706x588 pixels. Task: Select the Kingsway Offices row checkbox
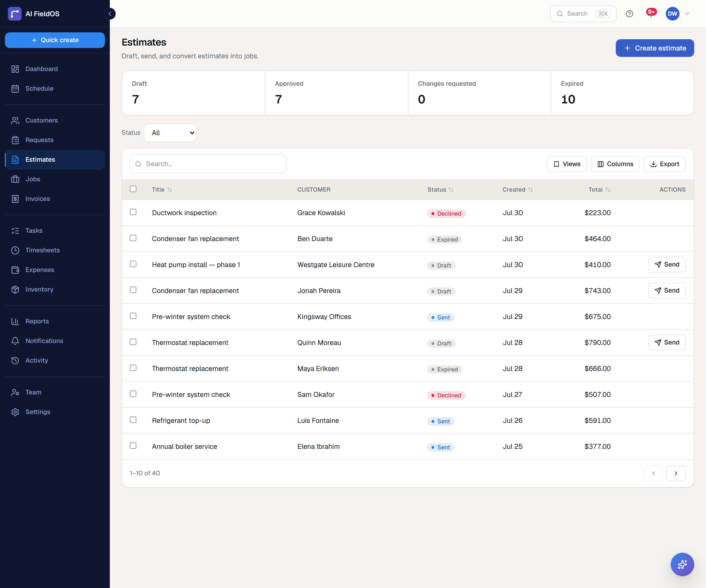point(133,316)
